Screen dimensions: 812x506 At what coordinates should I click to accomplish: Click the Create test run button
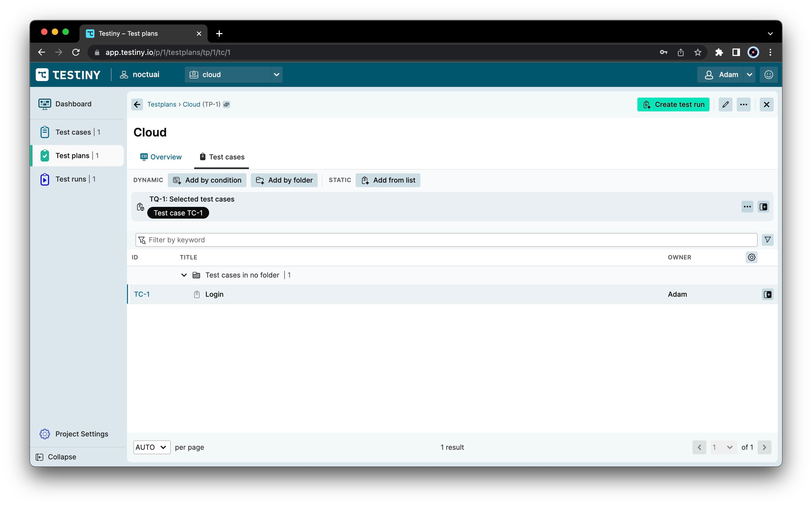673,105
